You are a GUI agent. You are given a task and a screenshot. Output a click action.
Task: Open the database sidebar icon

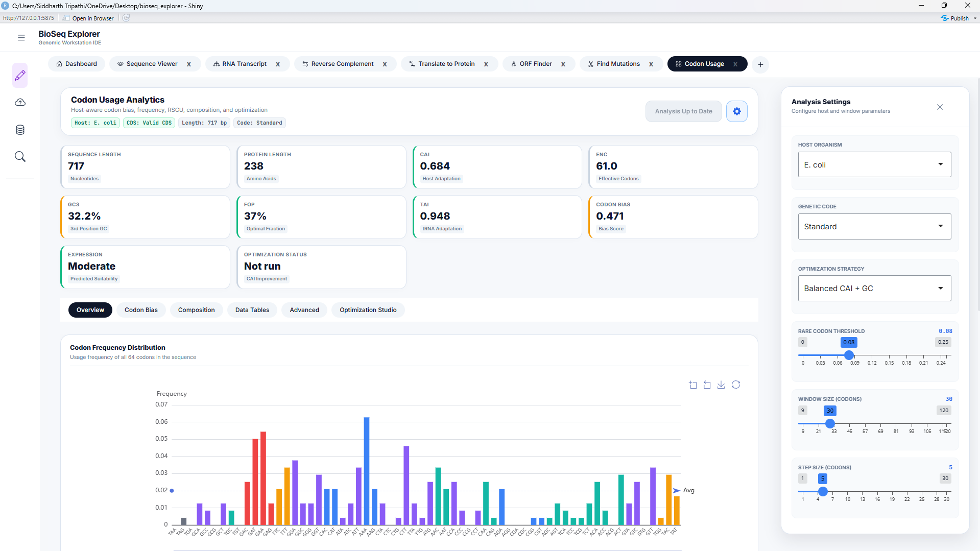(20, 130)
